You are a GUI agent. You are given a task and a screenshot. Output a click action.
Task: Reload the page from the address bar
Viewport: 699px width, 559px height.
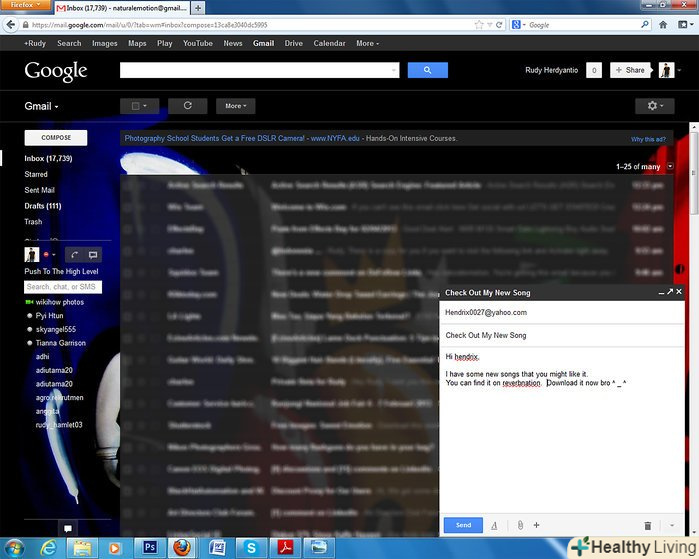point(499,25)
